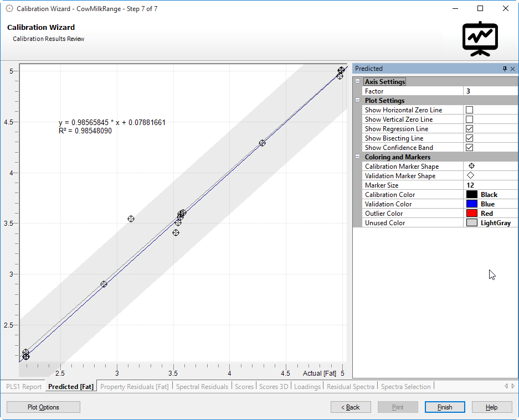519x420 pixels.
Task: Enable Show Vertical Zero Line checkbox
Action: [x=469, y=120]
